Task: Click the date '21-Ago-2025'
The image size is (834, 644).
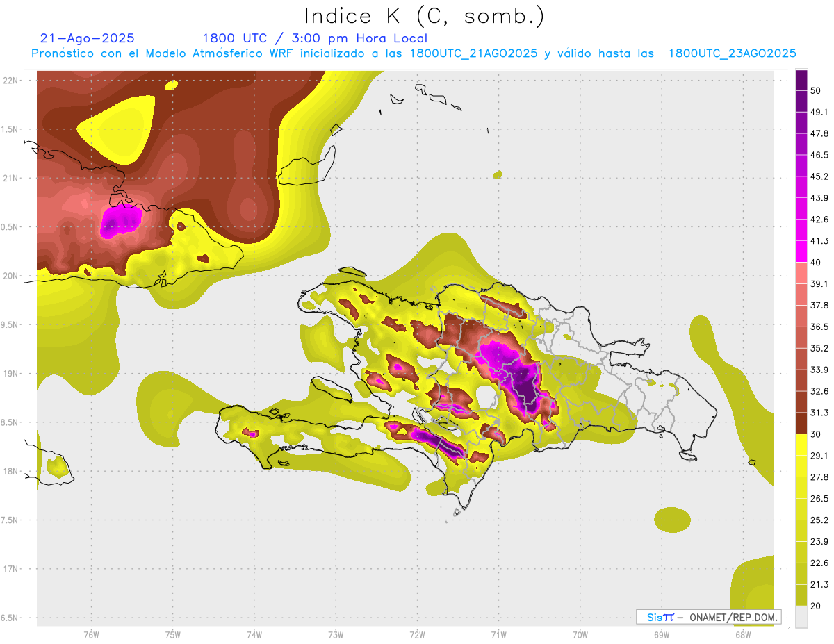Action: pyautogui.click(x=88, y=38)
